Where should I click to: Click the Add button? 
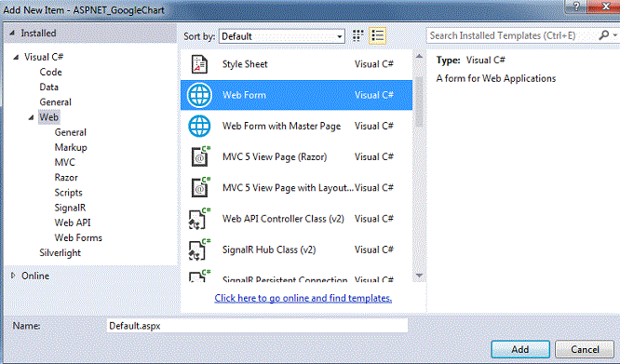pos(520,349)
